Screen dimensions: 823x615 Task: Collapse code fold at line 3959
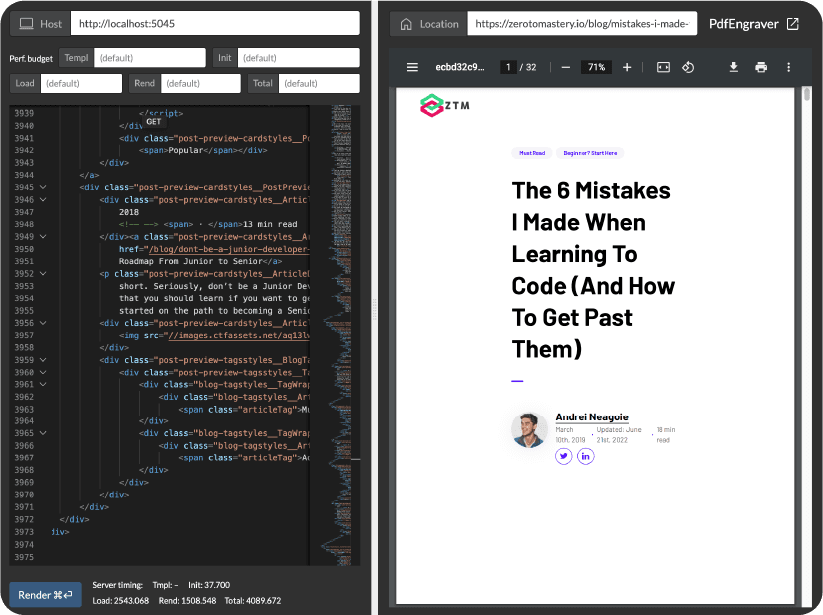pos(43,360)
